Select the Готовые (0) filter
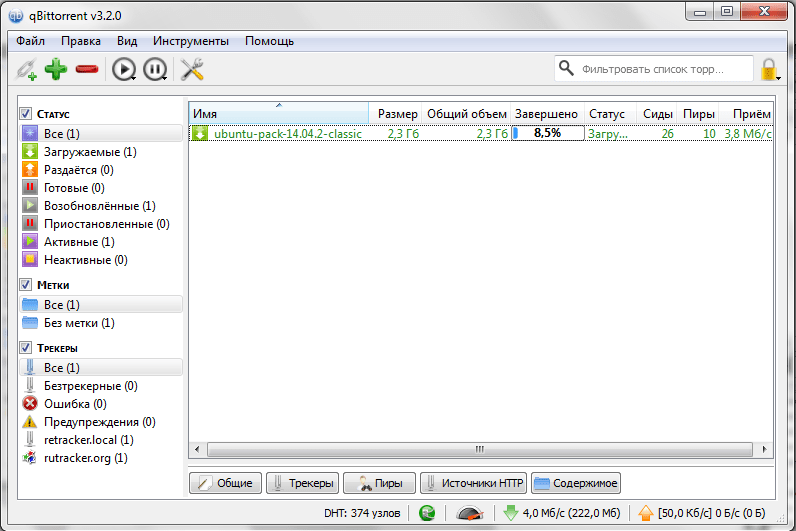 coord(102,188)
